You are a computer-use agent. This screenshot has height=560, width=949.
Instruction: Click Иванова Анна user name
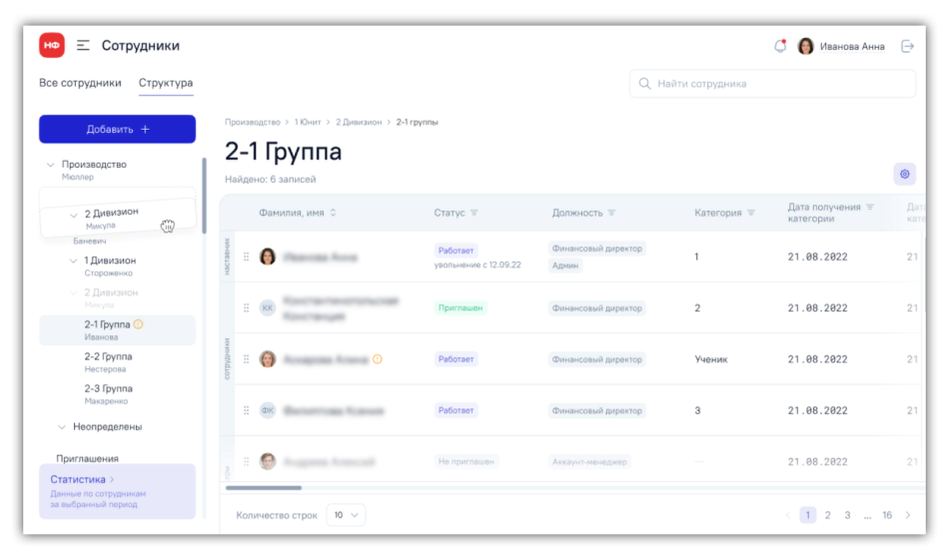(x=852, y=46)
